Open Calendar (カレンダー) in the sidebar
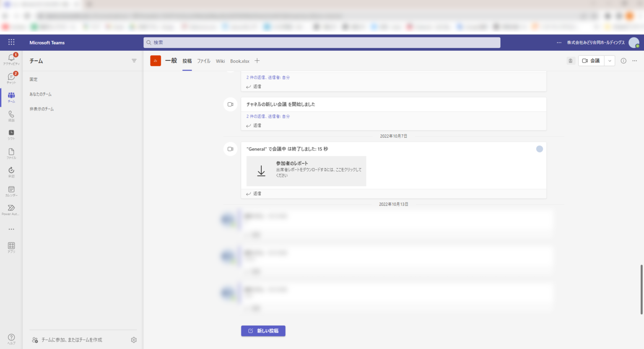This screenshot has height=349, width=644. click(x=11, y=191)
